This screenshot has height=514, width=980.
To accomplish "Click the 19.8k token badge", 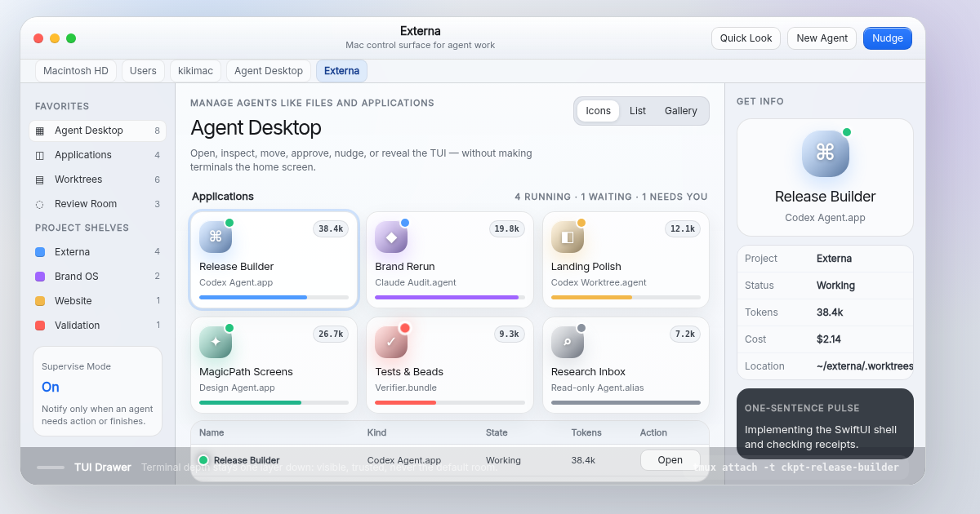I will 507,229.
